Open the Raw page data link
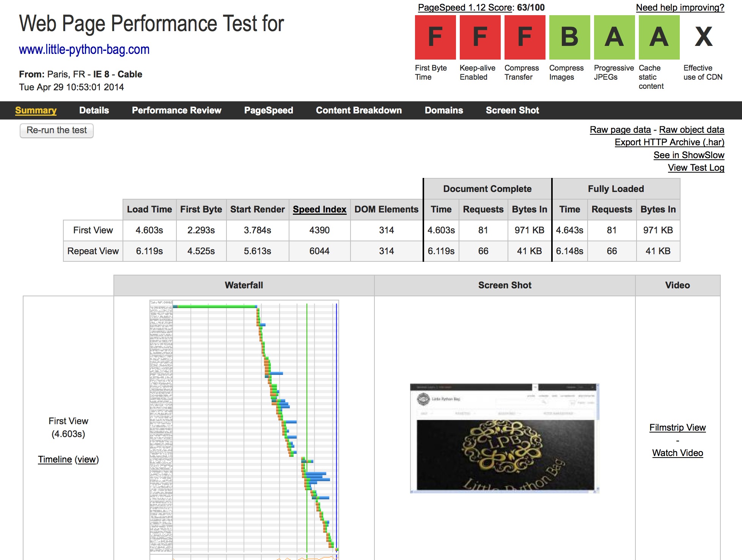The height and width of the screenshot is (560, 742). click(x=620, y=130)
